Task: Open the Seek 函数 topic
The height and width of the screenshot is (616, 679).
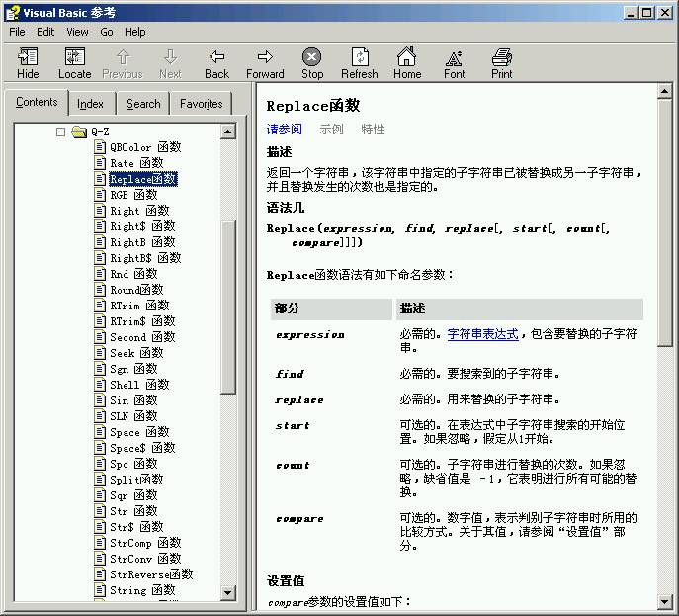Action: (x=136, y=353)
